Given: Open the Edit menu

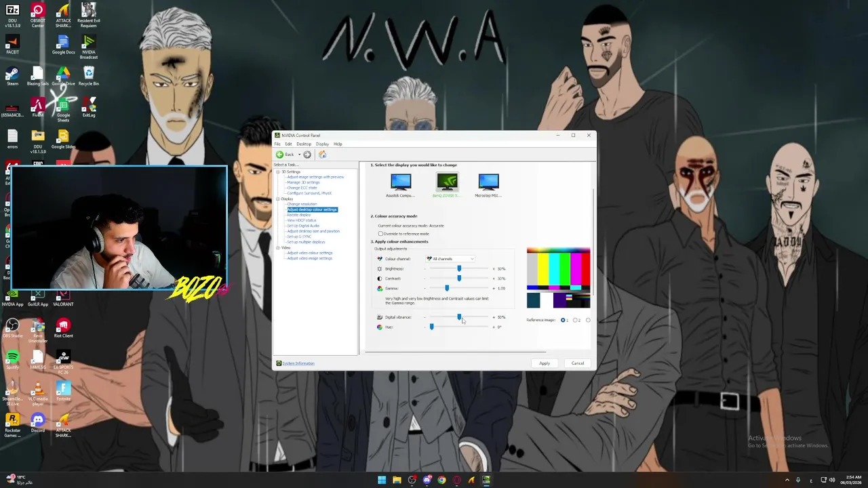Looking at the screenshot, I should click(x=288, y=144).
